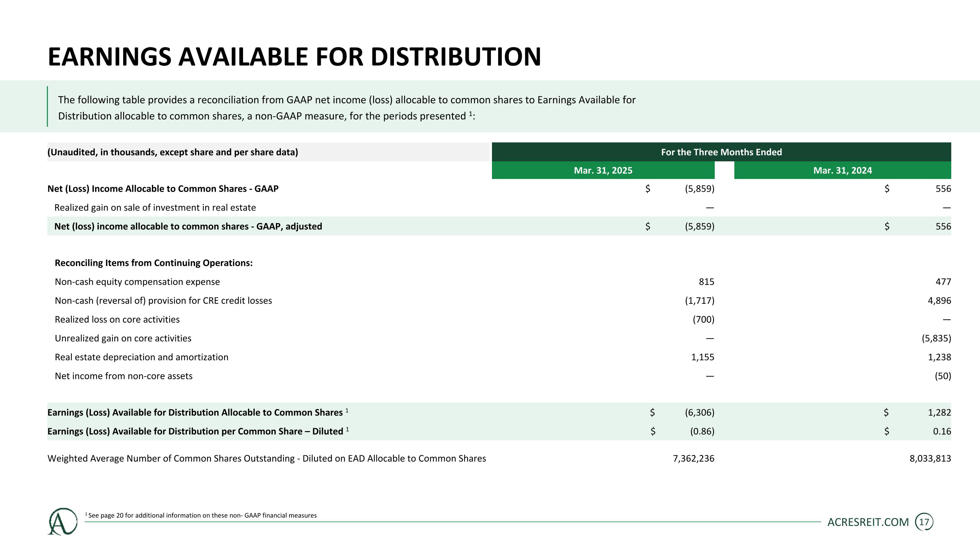The image size is (980, 551).
Task: Select weighted average shares 8,033,813
Action: pos(930,459)
